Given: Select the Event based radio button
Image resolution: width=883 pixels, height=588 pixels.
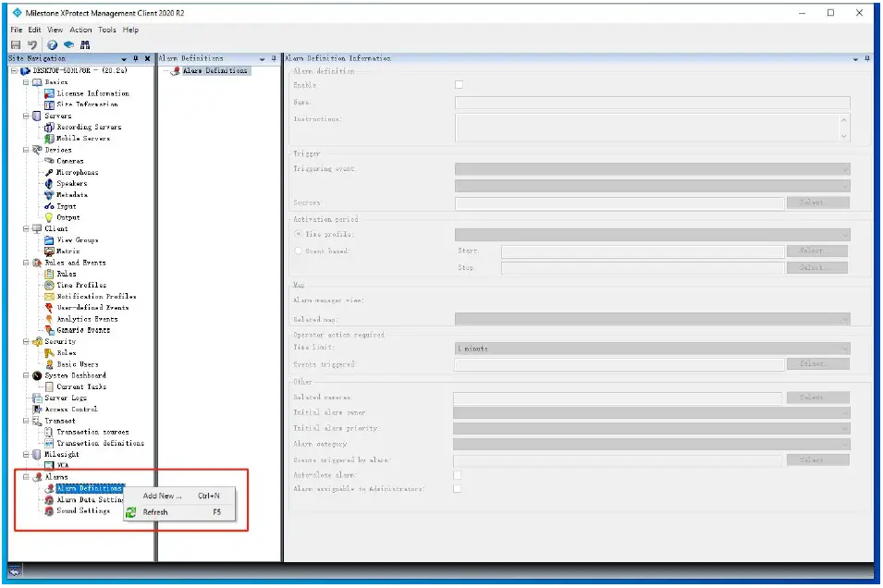Looking at the screenshot, I should 298,251.
